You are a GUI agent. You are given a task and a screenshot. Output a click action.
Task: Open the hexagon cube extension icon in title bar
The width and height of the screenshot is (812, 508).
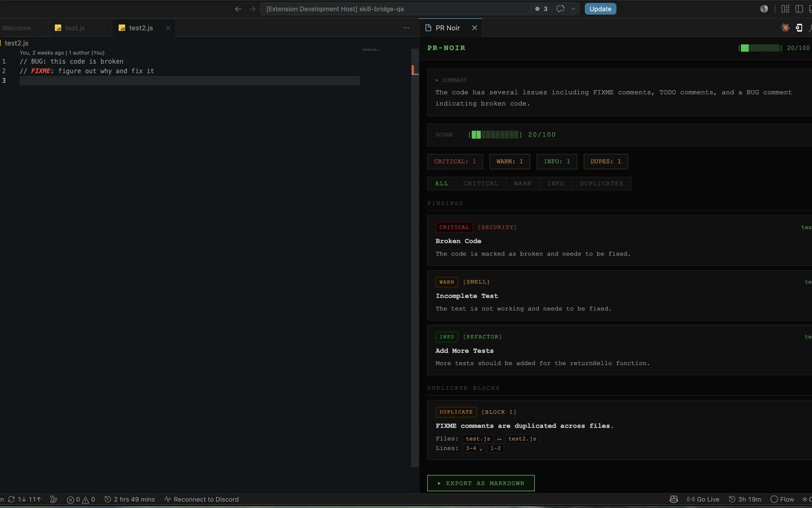click(764, 9)
